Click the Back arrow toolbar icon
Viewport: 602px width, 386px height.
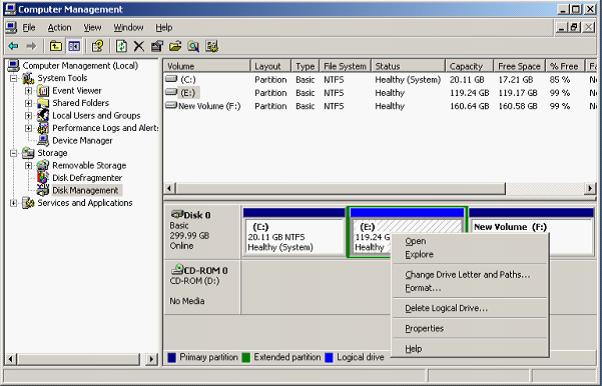point(13,46)
